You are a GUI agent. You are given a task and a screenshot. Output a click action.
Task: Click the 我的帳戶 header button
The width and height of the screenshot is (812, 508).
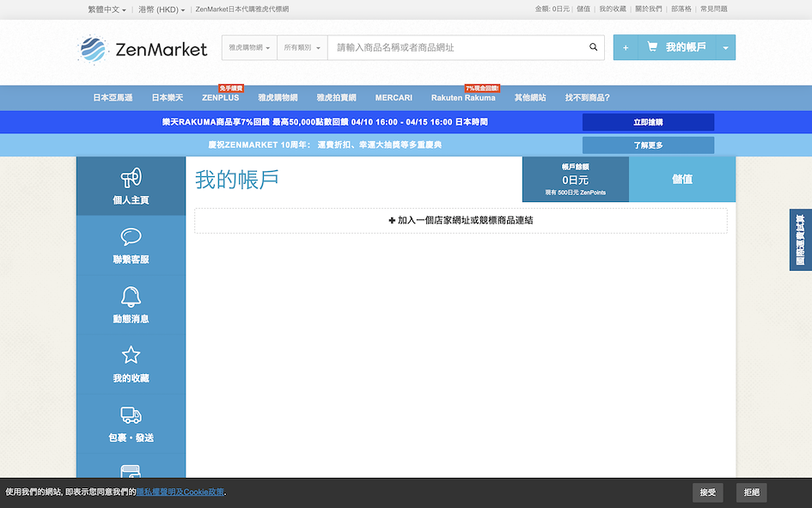(x=677, y=47)
